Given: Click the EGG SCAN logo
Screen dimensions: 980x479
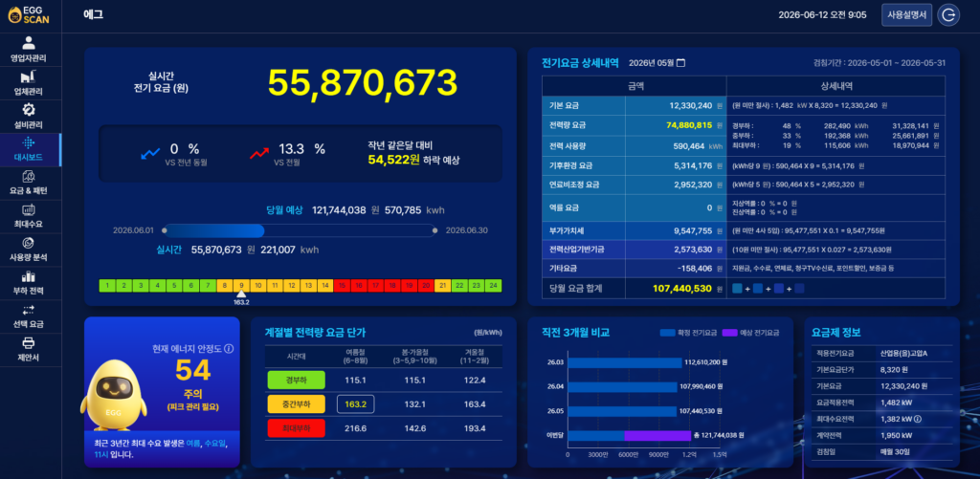Looking at the screenshot, I should point(29,15).
